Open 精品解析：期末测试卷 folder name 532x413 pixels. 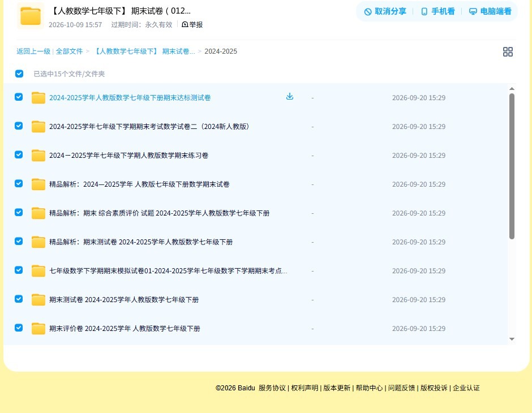click(141, 242)
